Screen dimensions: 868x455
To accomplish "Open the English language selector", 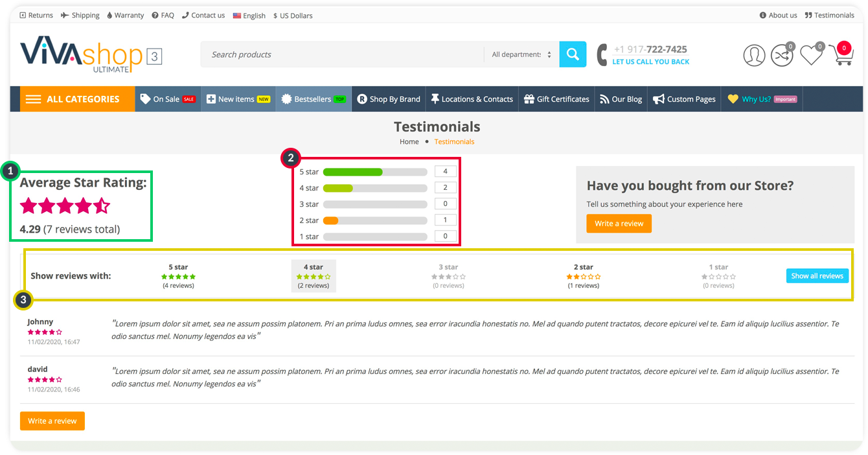I will coord(249,16).
